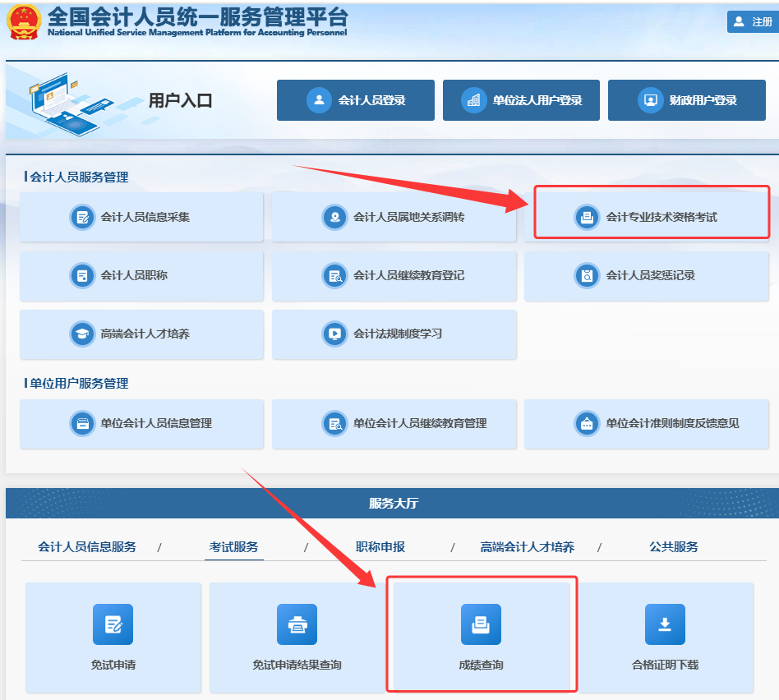The image size is (779, 700).
Task: Open 会计人员继续教育登记 service
Action: click(x=394, y=276)
